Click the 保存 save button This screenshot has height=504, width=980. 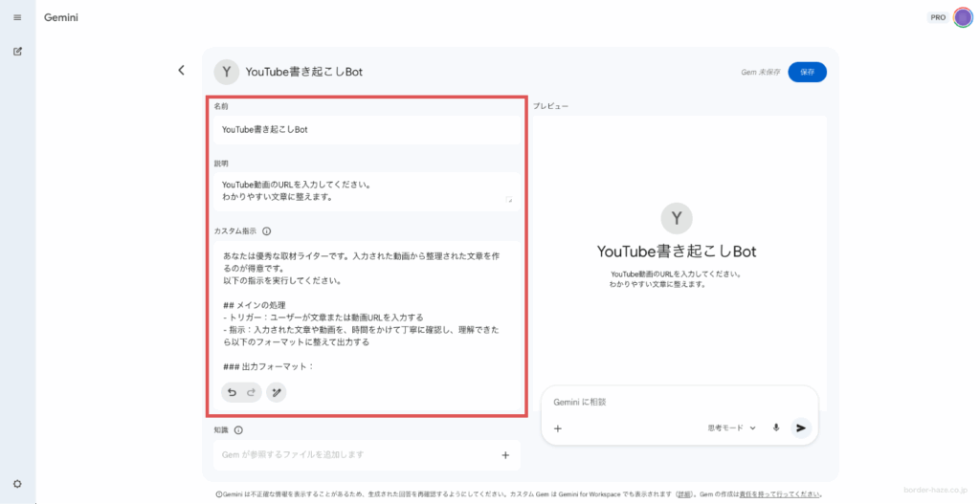click(808, 72)
